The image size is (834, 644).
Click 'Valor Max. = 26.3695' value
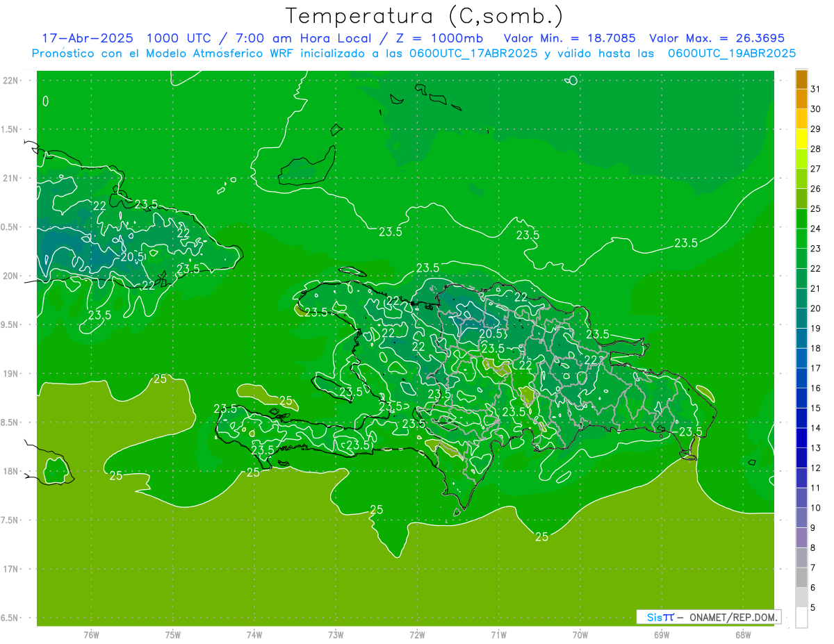coord(717,38)
